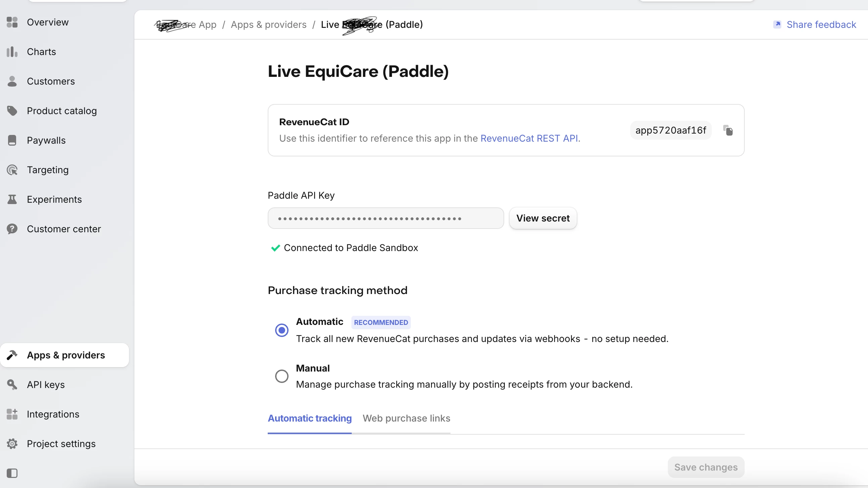Click the API keys key icon

[x=12, y=385]
